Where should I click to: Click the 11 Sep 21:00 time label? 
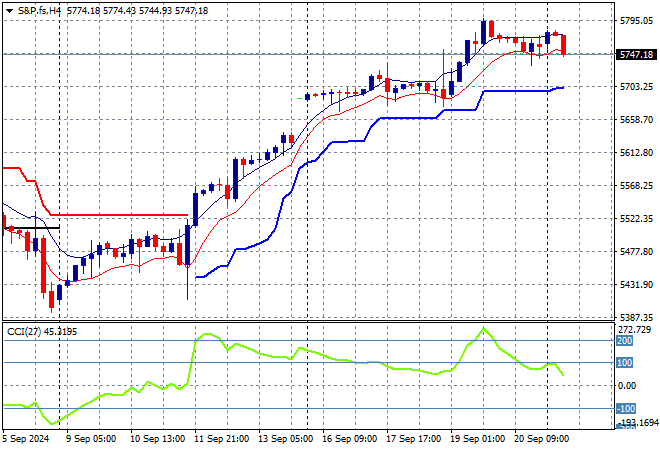pyautogui.click(x=221, y=438)
